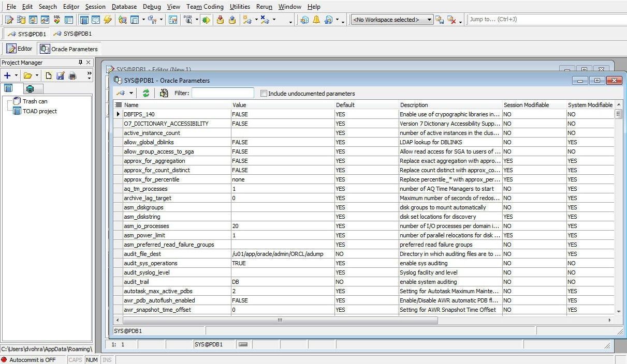The image size is (627, 364).
Task: Open the Database menu
Action: pyautogui.click(x=124, y=7)
